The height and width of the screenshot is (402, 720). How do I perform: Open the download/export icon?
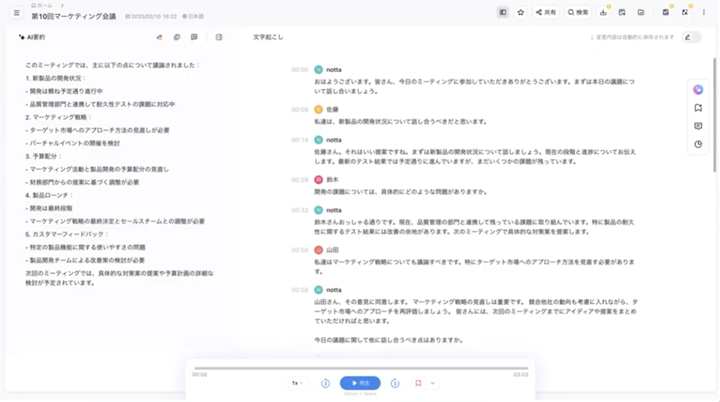(603, 12)
